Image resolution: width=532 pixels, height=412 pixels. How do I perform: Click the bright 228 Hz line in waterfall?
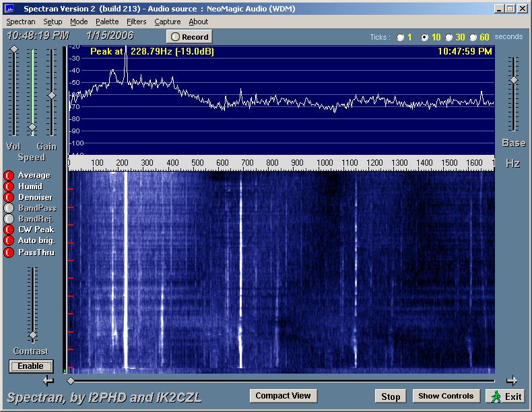125,269
